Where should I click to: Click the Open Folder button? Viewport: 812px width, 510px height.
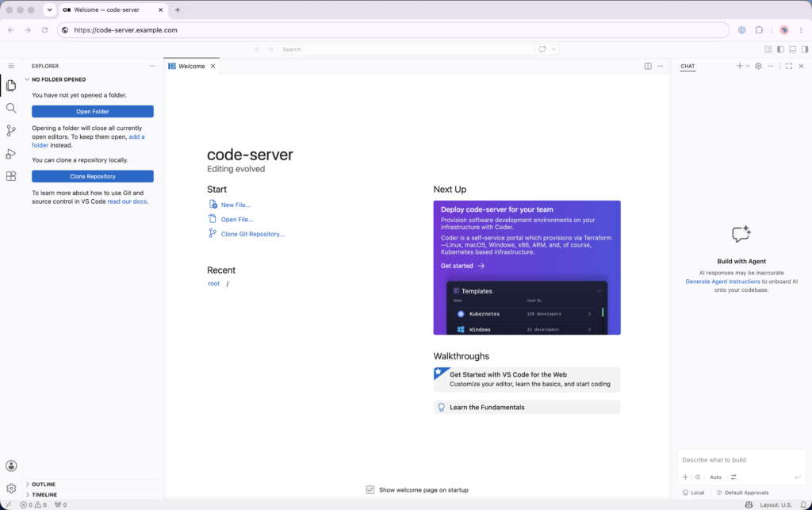(x=93, y=111)
